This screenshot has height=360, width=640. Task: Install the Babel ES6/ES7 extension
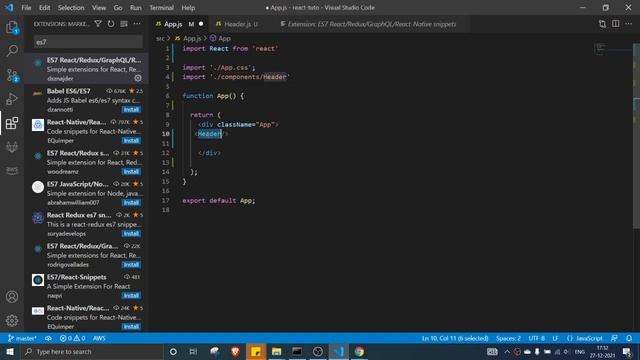(131, 109)
